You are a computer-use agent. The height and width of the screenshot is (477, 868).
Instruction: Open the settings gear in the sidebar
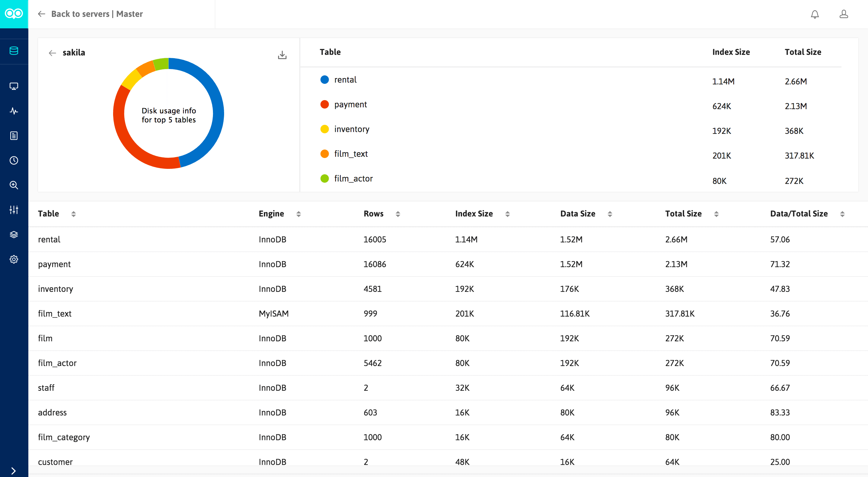[x=14, y=259]
